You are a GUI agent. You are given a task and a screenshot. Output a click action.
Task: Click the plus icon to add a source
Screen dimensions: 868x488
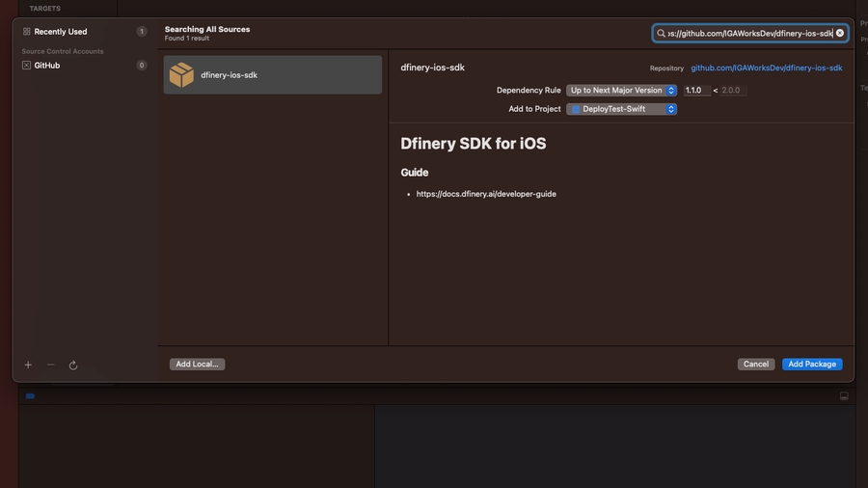pos(28,366)
